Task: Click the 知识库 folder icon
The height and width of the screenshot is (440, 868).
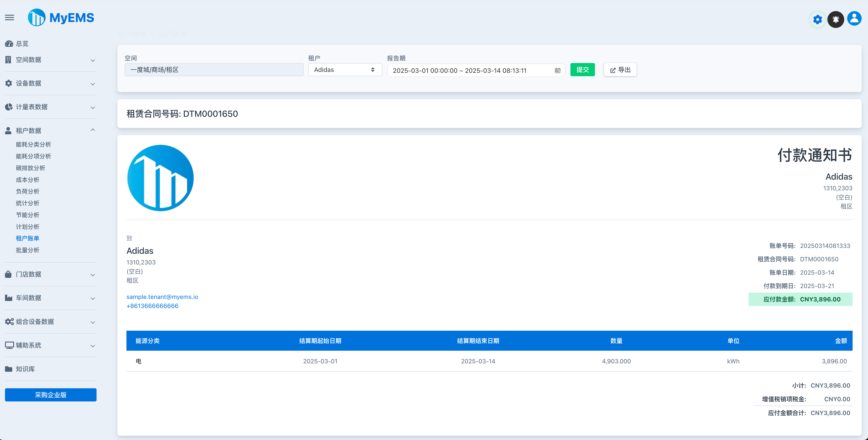Action: (x=8, y=369)
